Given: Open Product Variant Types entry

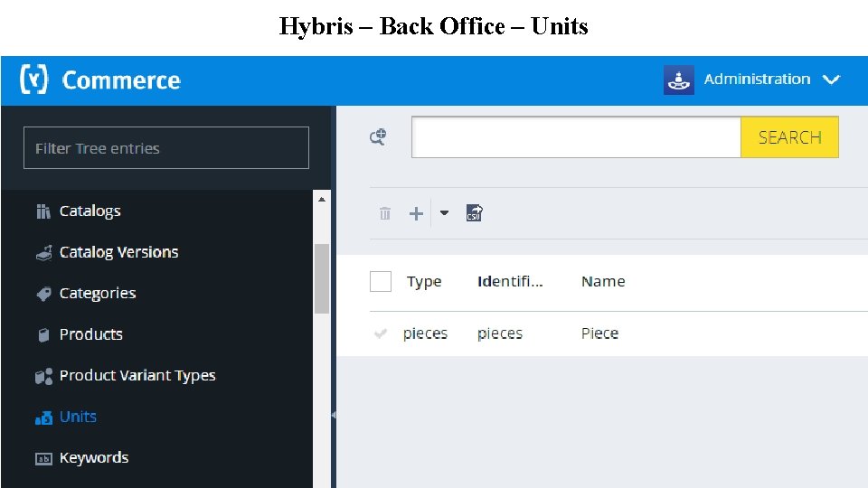Looking at the screenshot, I should click(137, 376).
